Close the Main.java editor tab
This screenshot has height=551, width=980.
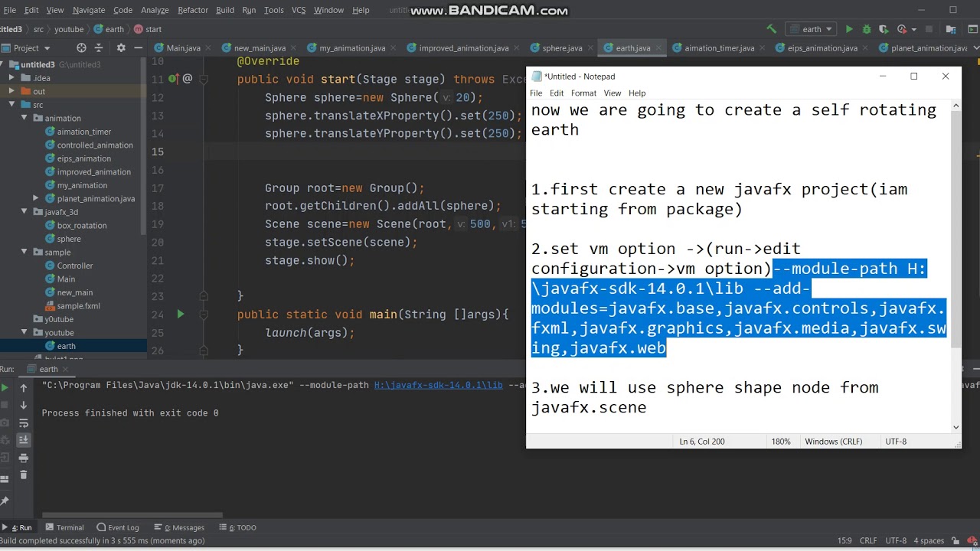click(210, 48)
